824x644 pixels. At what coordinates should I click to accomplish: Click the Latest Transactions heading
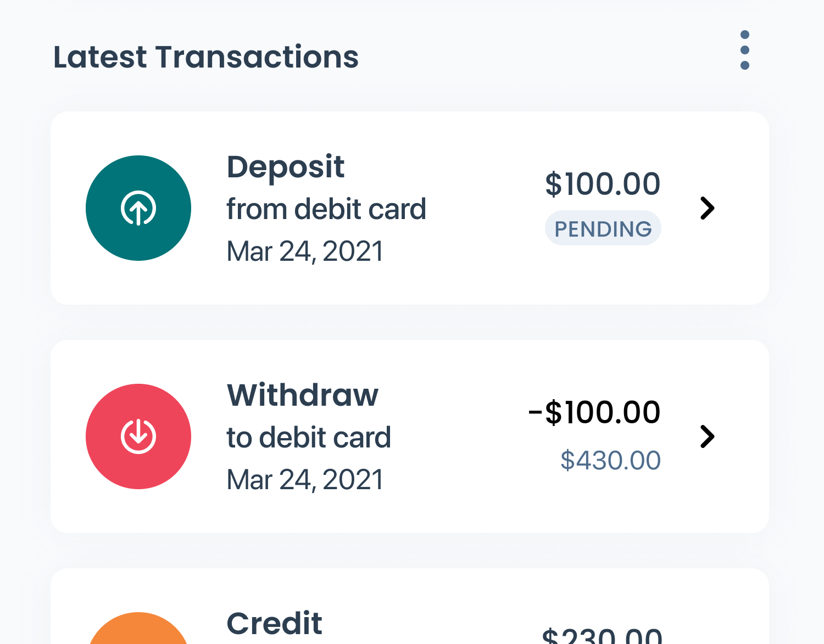pos(206,57)
